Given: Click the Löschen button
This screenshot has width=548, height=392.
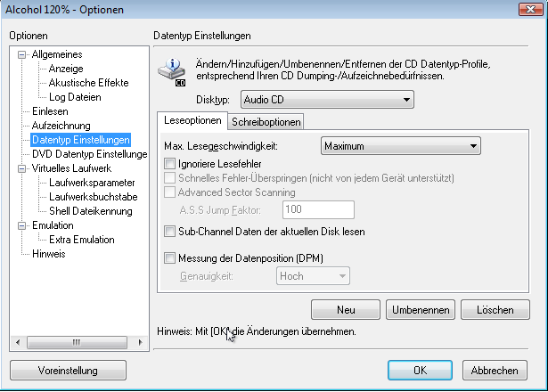Looking at the screenshot, I should coord(495,309).
